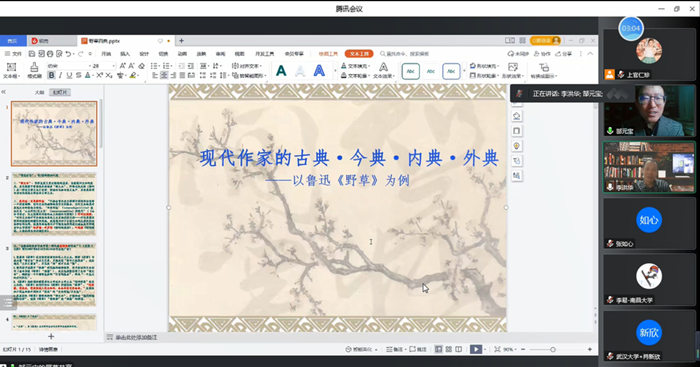700x367 pixels.
Task: Click the Increase font size icon
Action: pyautogui.click(x=123, y=66)
